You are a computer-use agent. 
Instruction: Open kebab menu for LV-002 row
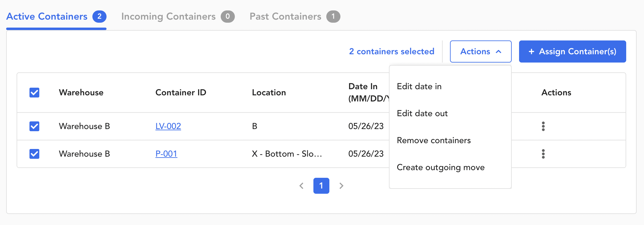(x=543, y=126)
